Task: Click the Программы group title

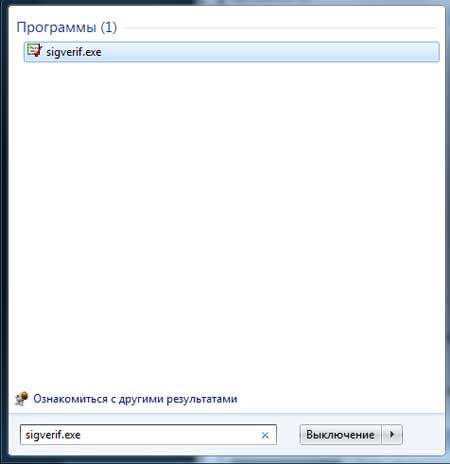Action: click(56, 27)
